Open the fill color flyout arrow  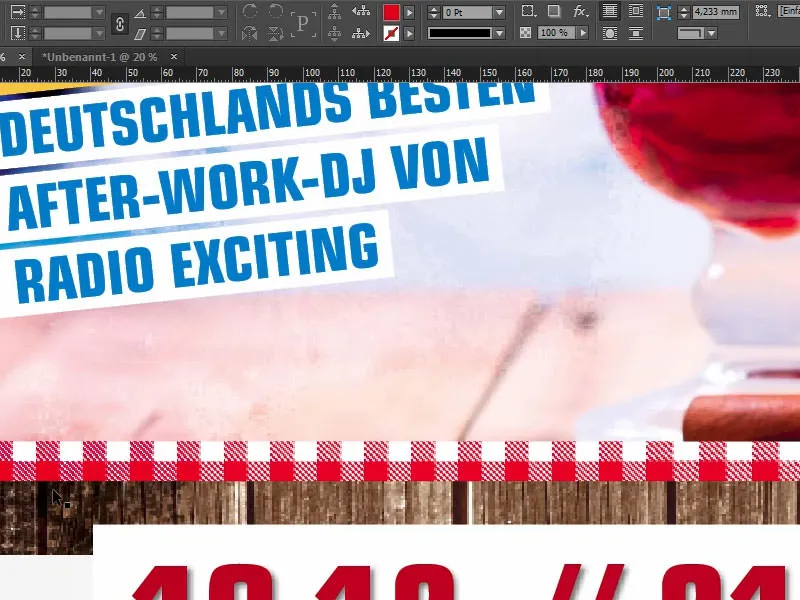click(409, 12)
